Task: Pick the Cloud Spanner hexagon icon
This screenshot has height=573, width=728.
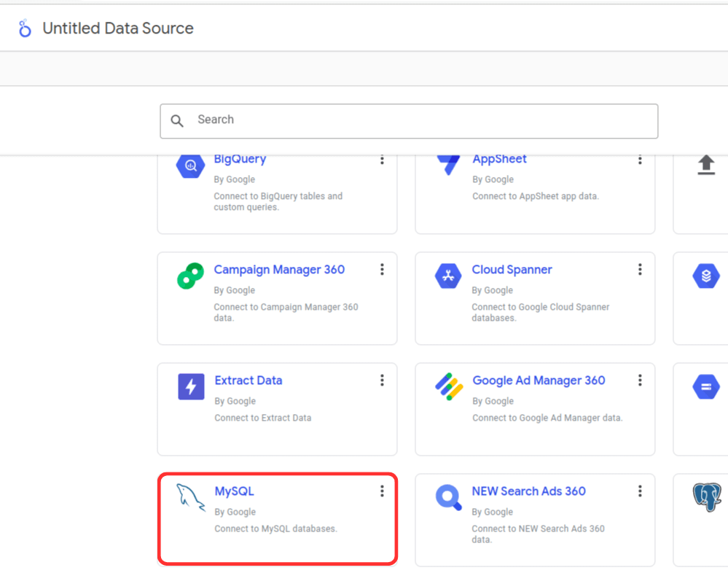Action: 448,276
